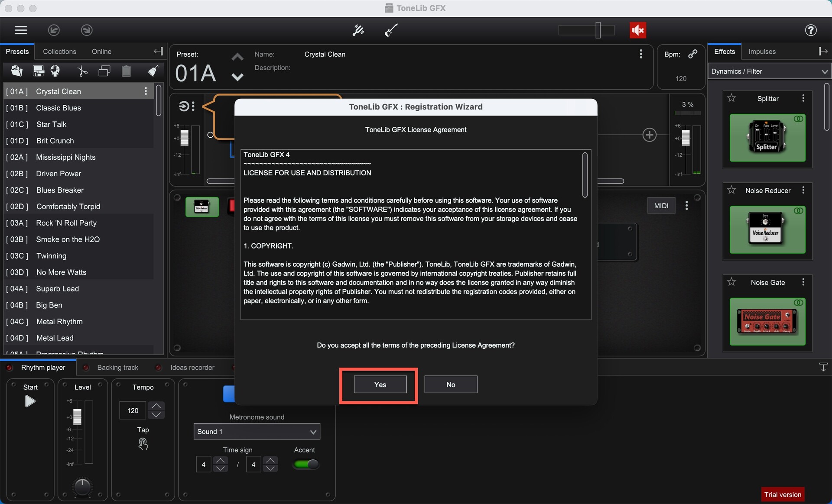Open the Noise Reducer three-dot menu
This screenshot has width=832, height=504.
(803, 190)
